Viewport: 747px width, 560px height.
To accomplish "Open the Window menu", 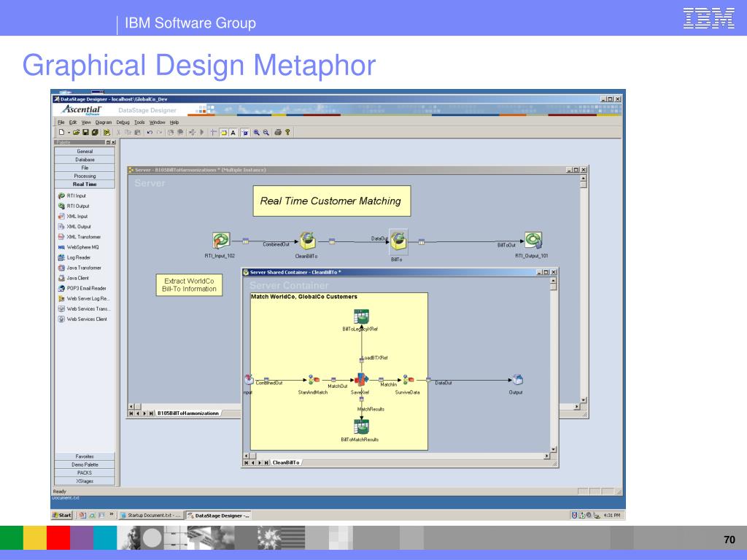I will click(158, 122).
